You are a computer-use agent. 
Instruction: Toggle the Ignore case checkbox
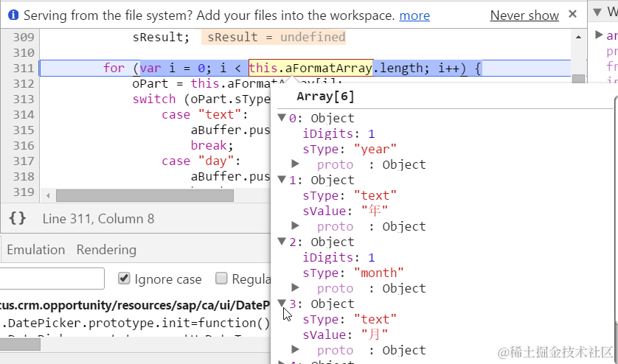pyautogui.click(x=124, y=279)
